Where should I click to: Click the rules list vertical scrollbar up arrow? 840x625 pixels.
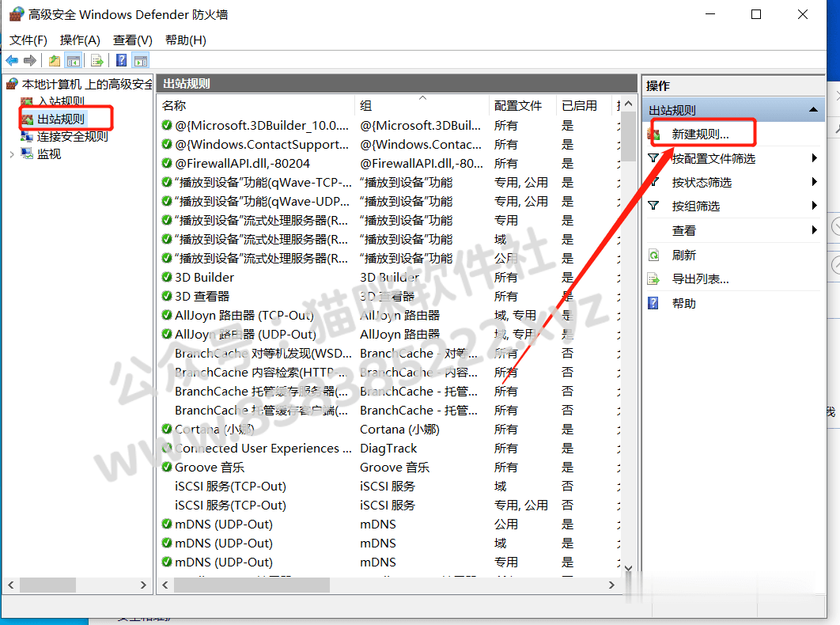(628, 104)
